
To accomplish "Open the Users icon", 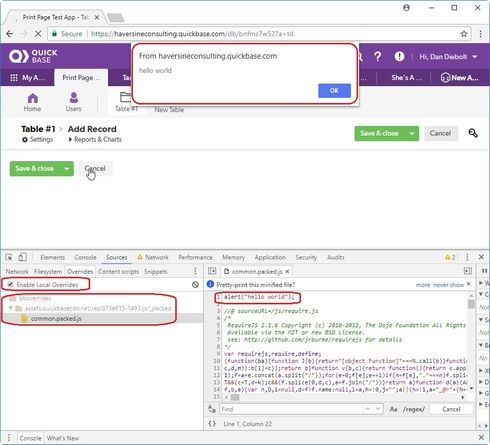I will tap(73, 102).
